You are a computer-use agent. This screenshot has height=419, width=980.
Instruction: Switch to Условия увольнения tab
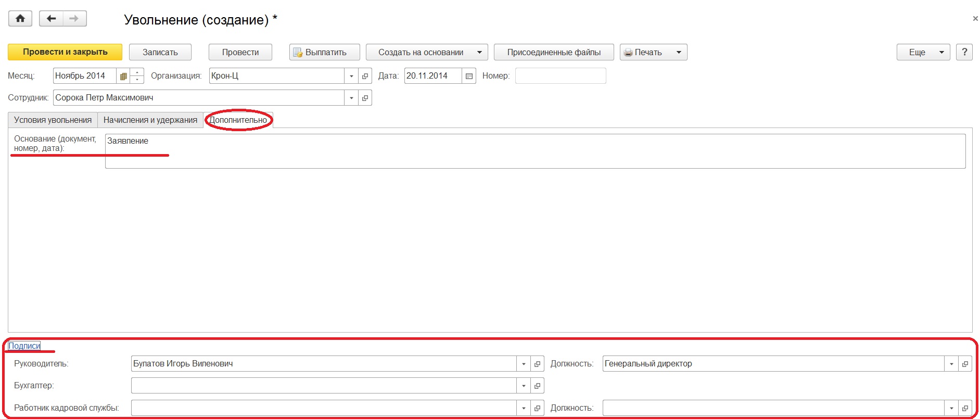[53, 120]
